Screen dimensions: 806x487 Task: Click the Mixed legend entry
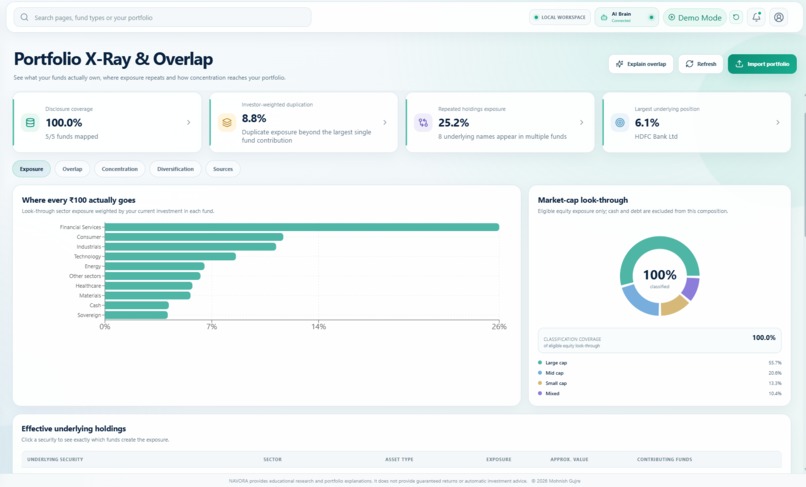point(659,393)
